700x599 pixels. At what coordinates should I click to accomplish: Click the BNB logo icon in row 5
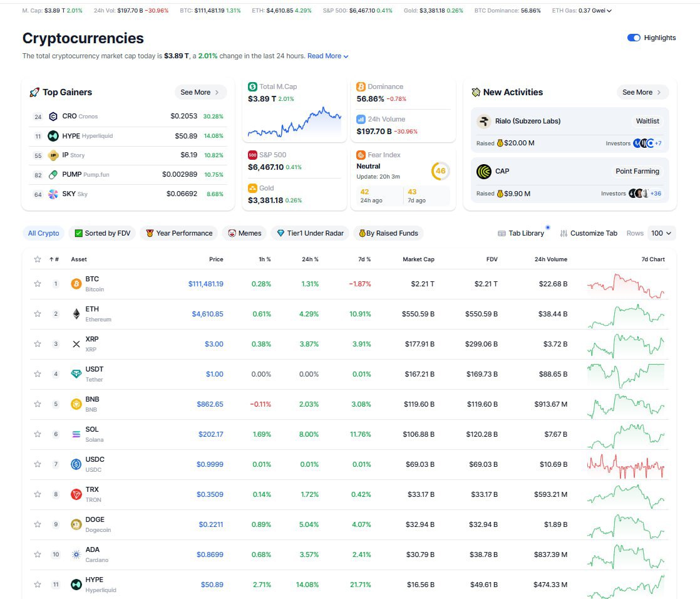click(x=76, y=404)
